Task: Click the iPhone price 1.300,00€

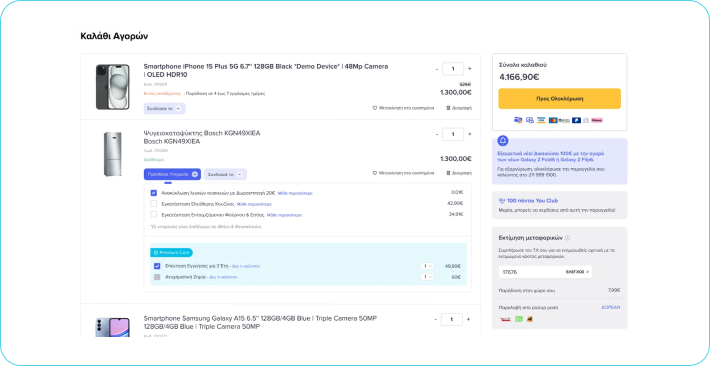Action: [456, 92]
